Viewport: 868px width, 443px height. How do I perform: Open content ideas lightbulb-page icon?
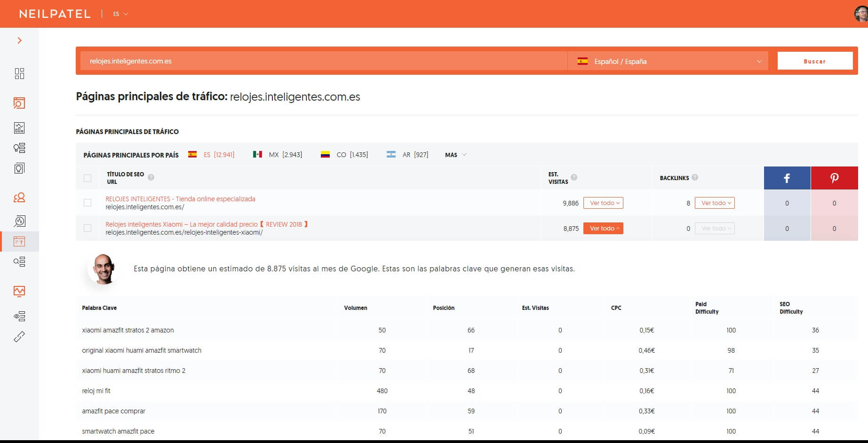click(19, 168)
